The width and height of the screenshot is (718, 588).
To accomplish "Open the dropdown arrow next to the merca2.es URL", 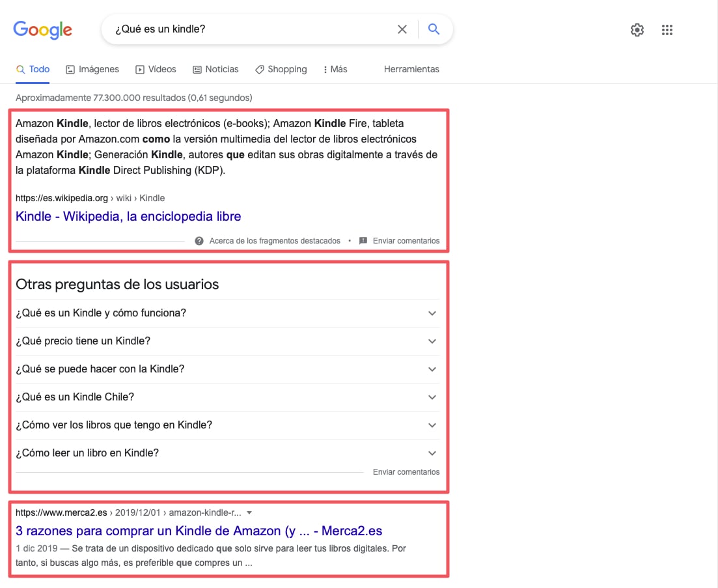I will (x=249, y=513).
